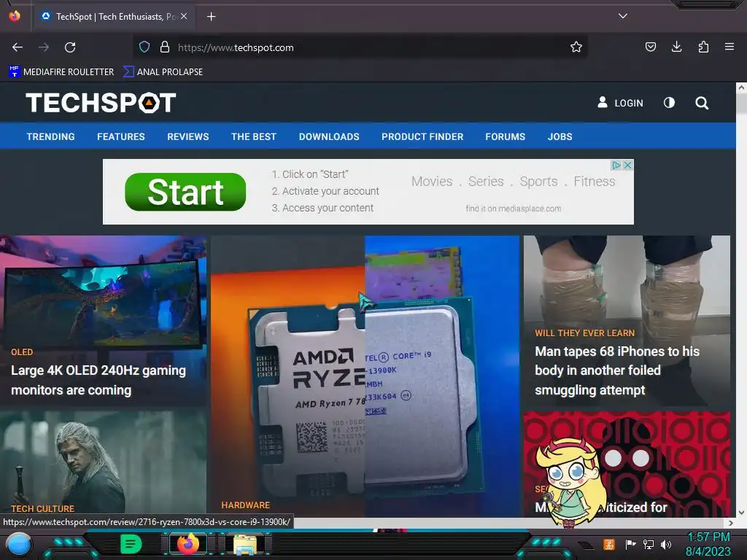Screen dimensions: 747x560
Task: Expand the list all tabs chevron
Action: pos(622,16)
